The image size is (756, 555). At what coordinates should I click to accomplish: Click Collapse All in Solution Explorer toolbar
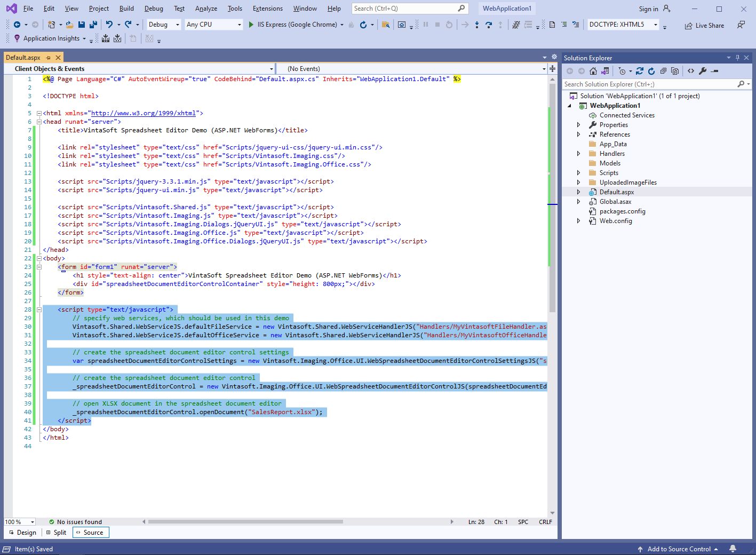coord(663,71)
